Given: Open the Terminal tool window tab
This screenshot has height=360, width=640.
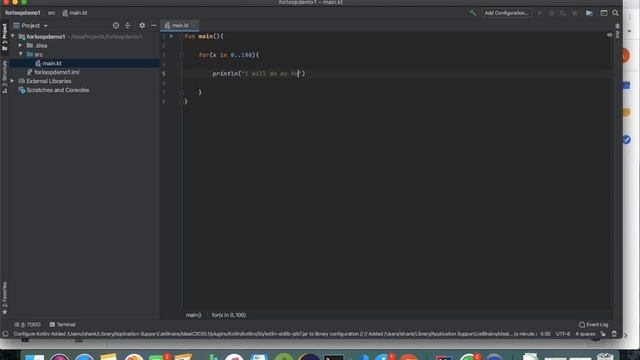Looking at the screenshot, I should coord(62,325).
